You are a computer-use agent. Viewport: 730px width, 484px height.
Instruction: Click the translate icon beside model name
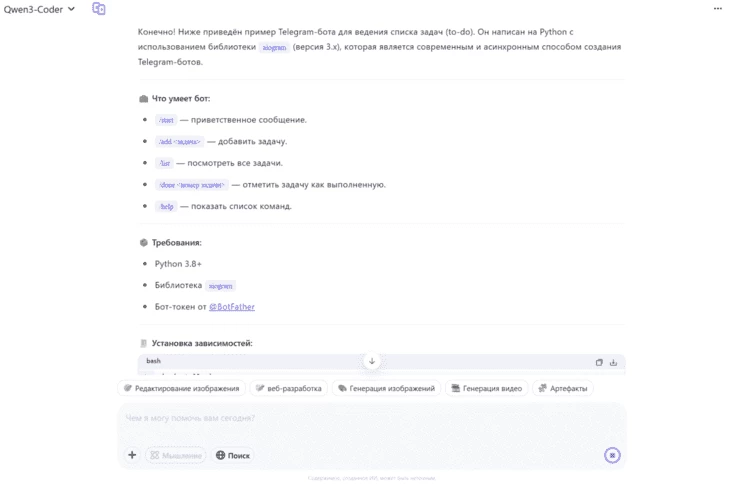pos(99,8)
